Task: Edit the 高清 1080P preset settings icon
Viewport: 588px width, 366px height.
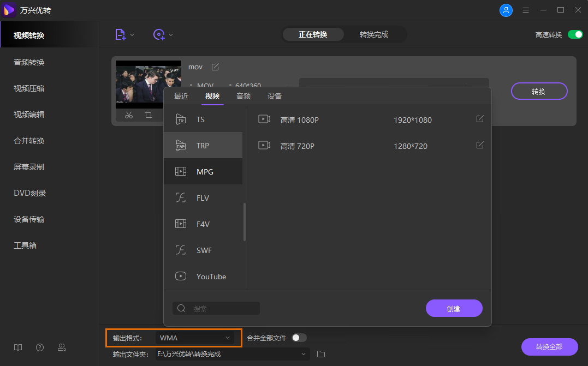Action: [x=480, y=119]
